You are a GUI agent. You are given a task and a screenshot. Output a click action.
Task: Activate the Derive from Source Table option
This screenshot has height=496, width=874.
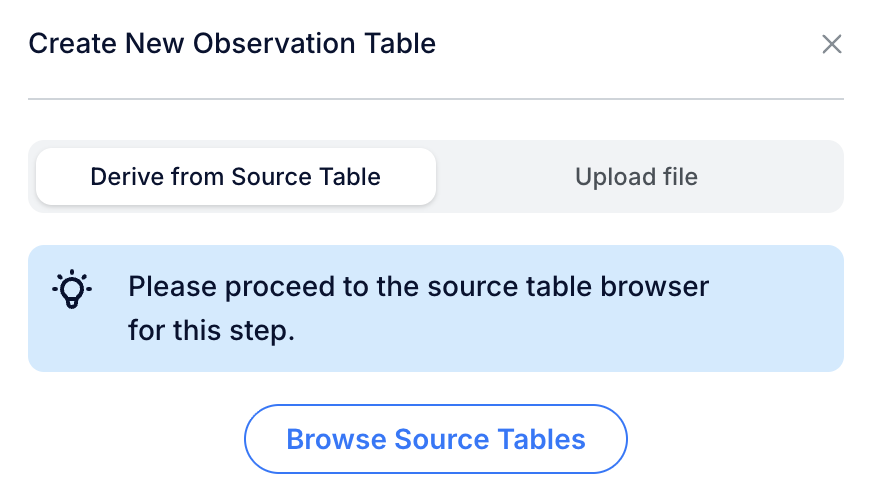(235, 177)
